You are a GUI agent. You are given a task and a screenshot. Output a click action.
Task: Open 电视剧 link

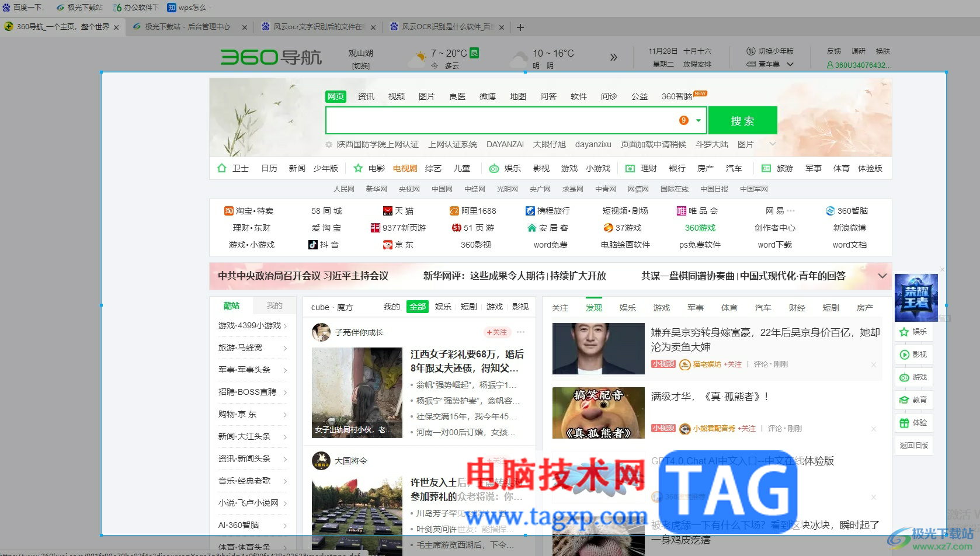point(405,168)
